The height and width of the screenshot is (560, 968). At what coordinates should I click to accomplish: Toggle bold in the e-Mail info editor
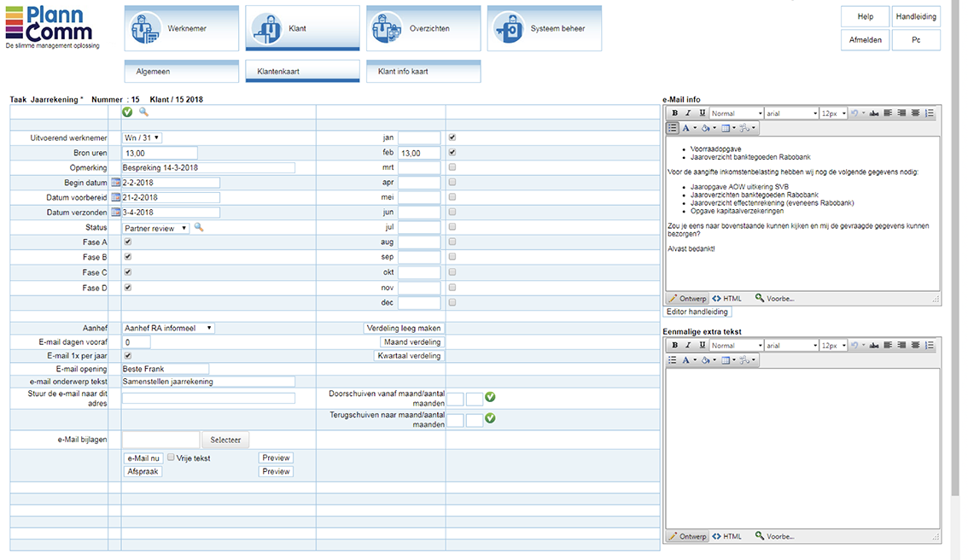click(675, 113)
